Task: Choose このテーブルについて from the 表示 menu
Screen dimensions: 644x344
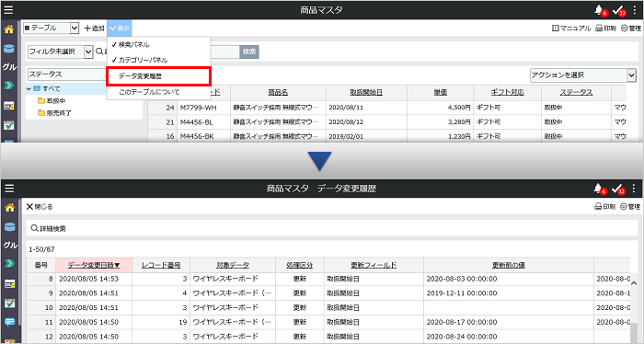Action: coord(158,92)
